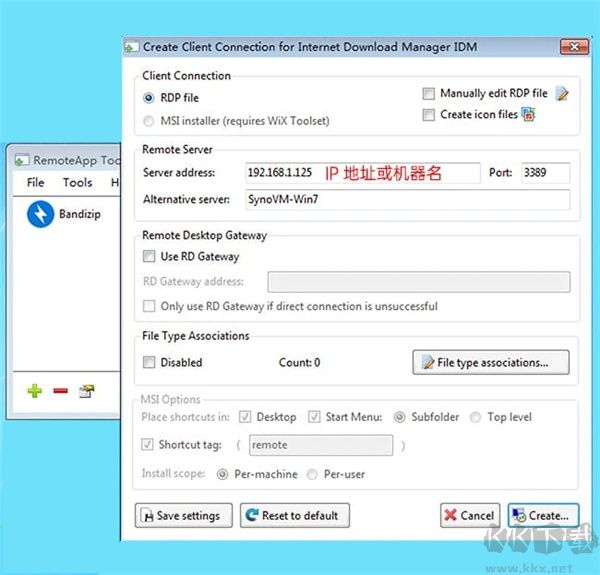Toggle the Create icon files checkbox
This screenshot has height=575, width=600.
click(x=429, y=115)
